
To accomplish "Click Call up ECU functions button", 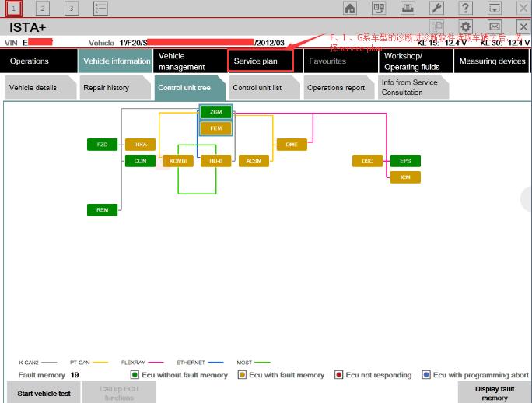I will [119, 393].
